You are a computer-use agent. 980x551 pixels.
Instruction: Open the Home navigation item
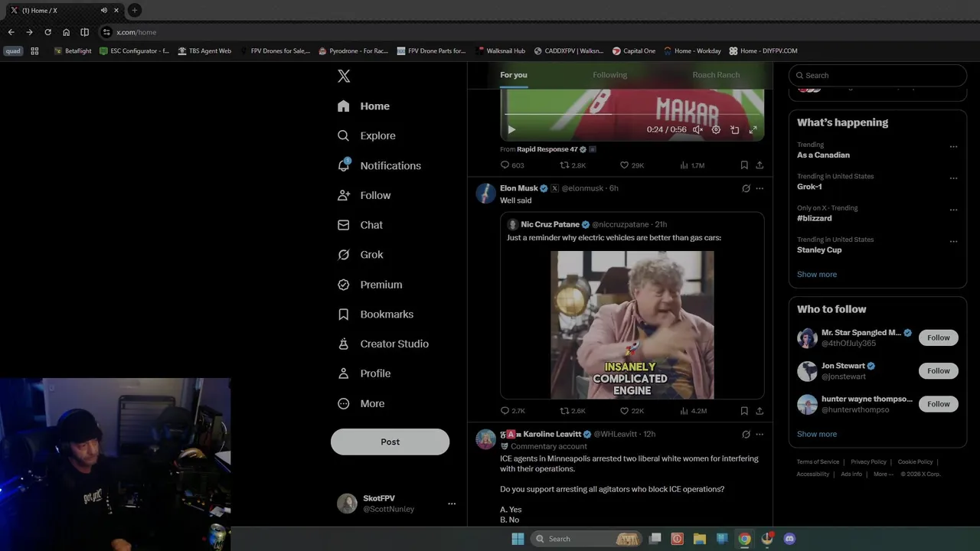[x=364, y=106]
